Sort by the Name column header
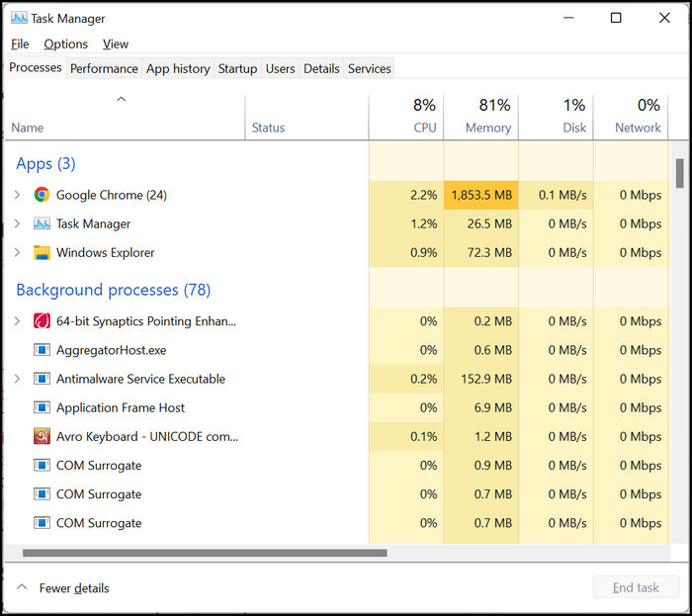Viewport: 692px width, 616px height. pos(125,118)
